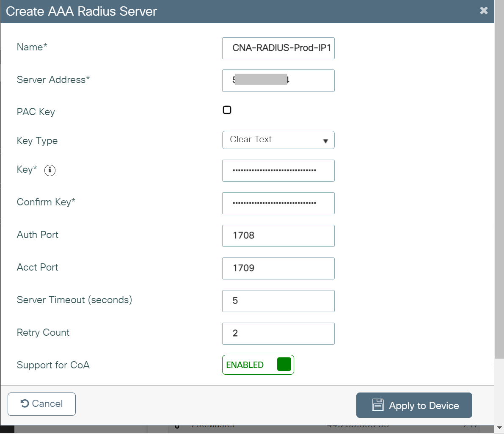The image size is (504, 434).
Task: Disable the Support for CoA toggle
Action: coord(258,365)
